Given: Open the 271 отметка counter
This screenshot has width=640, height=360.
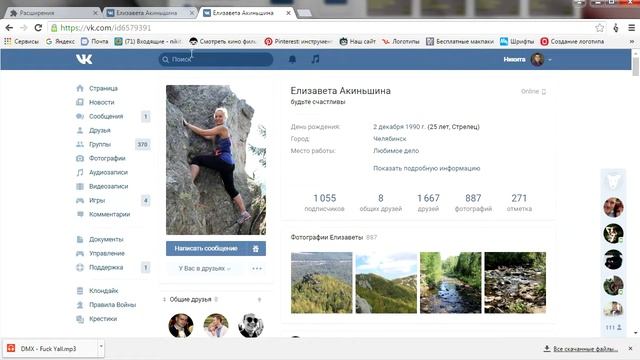Looking at the screenshot, I should (519, 202).
